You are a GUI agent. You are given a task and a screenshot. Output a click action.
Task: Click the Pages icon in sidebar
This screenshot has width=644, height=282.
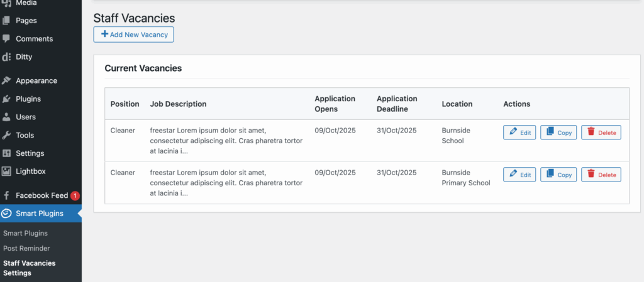tap(6, 21)
